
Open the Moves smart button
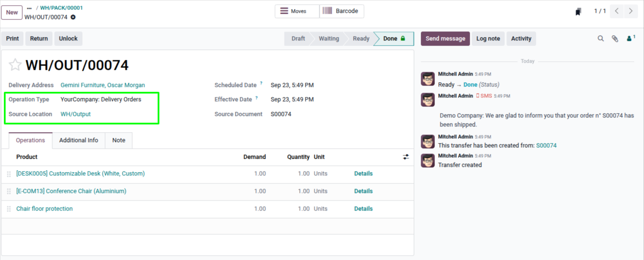click(297, 11)
